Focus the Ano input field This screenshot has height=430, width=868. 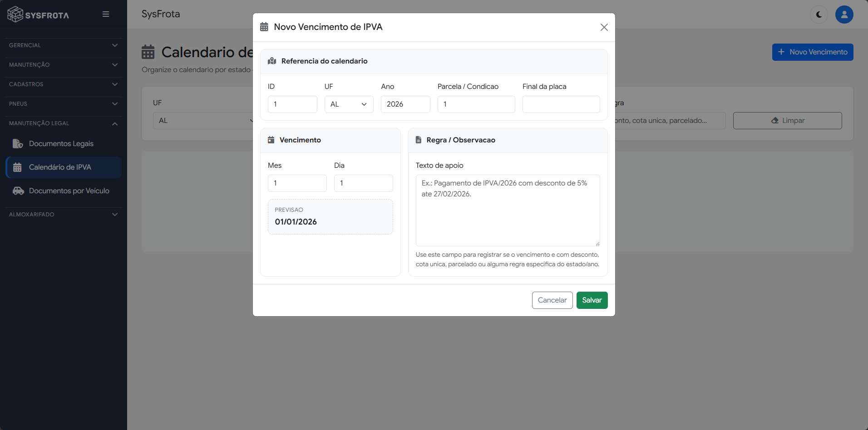(x=405, y=104)
